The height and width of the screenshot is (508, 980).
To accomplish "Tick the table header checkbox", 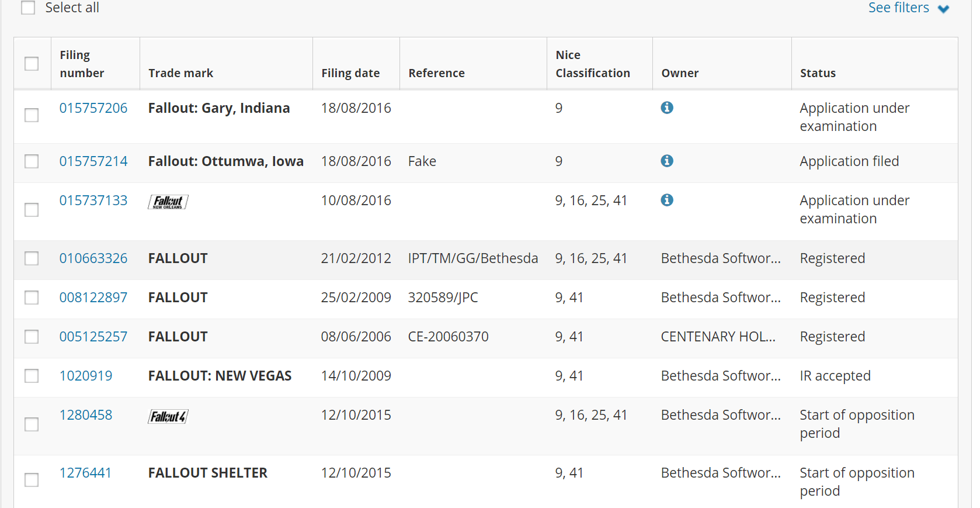I will point(32,64).
